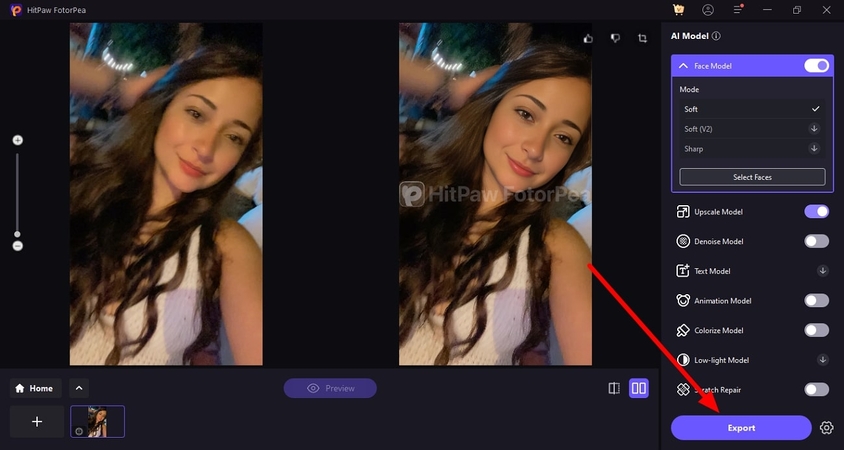Viewport: 844px width, 450px height.
Task: Click the HitPaw FotorPea app logo
Action: [16, 10]
